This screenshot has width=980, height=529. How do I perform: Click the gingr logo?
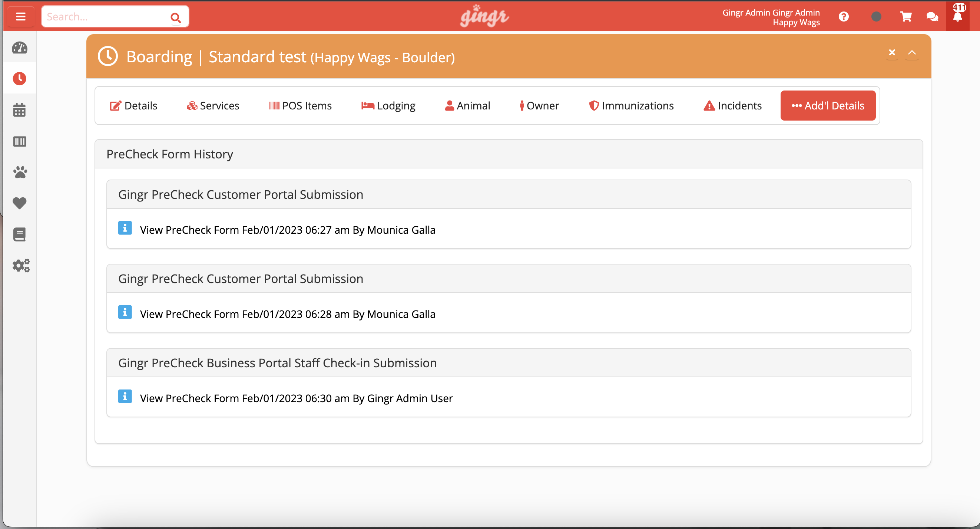tap(484, 16)
